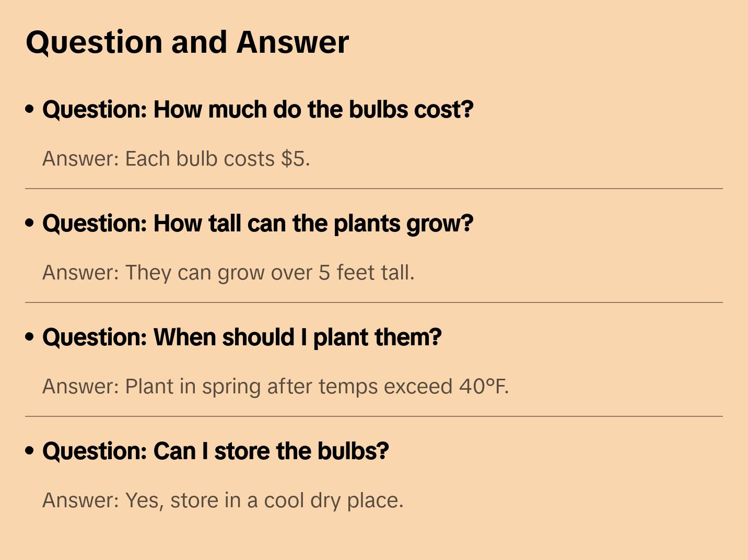Image resolution: width=748 pixels, height=560 pixels.
Task: Select the answer about growing over 5 feet
Action: (228, 273)
